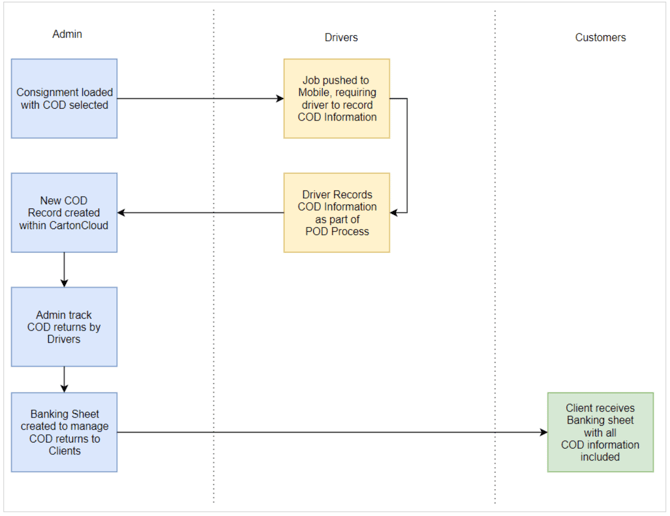Click the 'Job pushed to Mobile' yellow box
670x516 pixels.
pos(337,98)
